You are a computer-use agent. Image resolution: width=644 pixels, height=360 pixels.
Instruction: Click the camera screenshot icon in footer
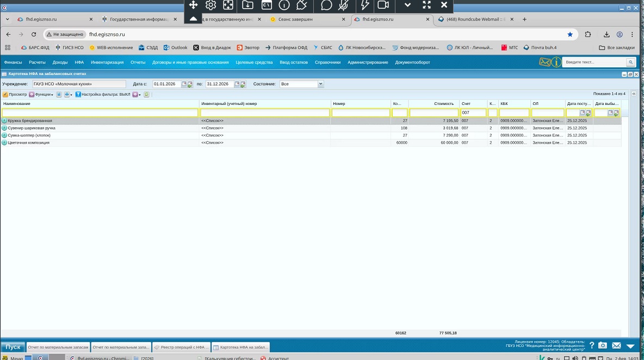(603, 346)
